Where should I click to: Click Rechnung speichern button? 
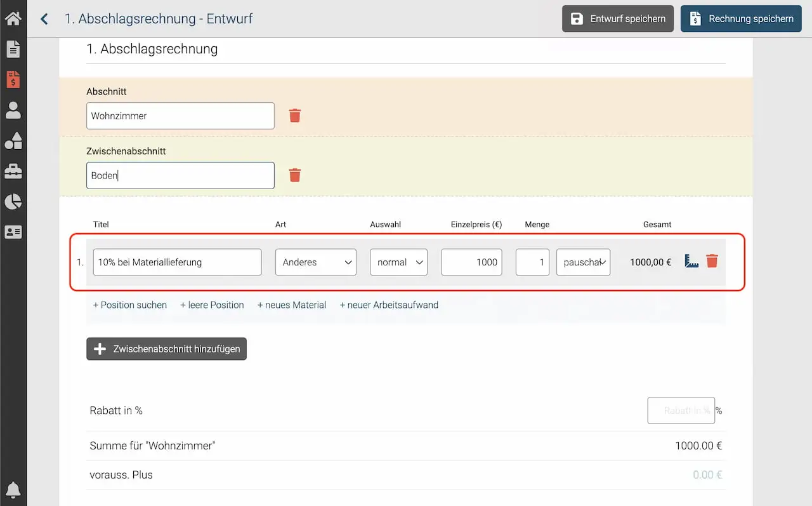point(741,18)
